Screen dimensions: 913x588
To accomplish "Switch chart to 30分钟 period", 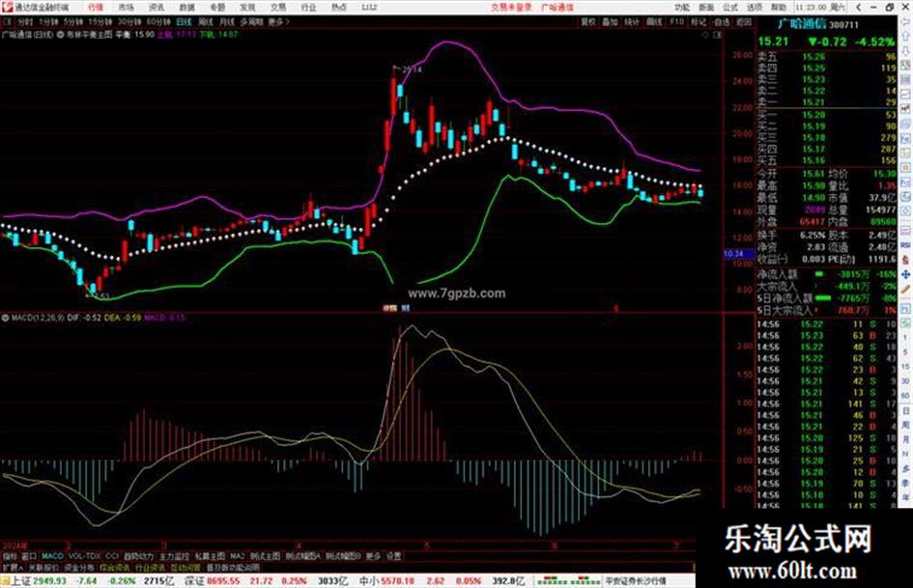I will [129, 21].
